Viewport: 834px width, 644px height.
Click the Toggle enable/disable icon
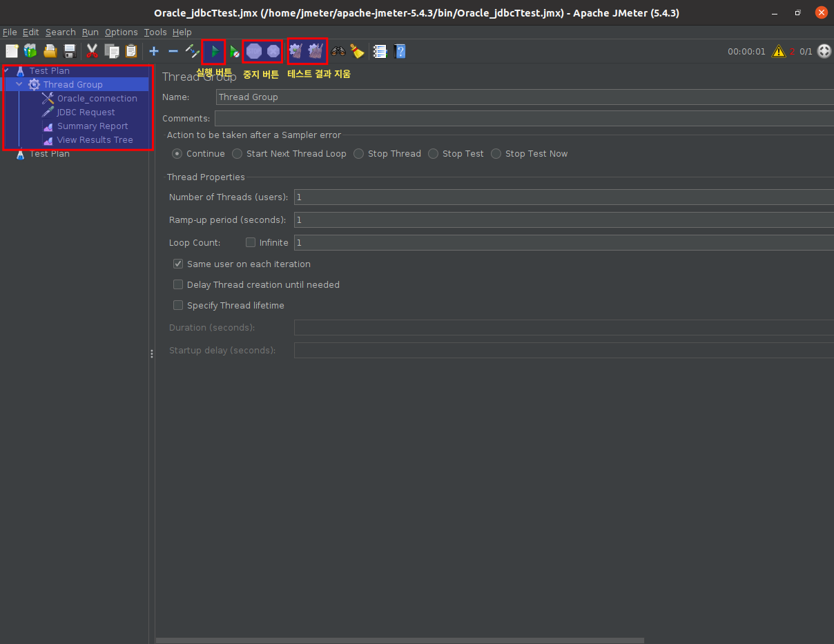click(x=193, y=50)
